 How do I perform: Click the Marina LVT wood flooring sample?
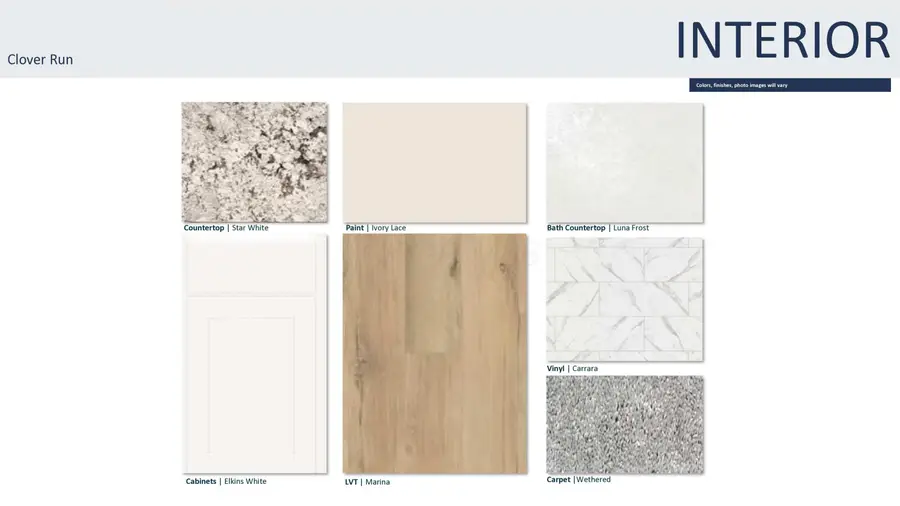pos(435,354)
